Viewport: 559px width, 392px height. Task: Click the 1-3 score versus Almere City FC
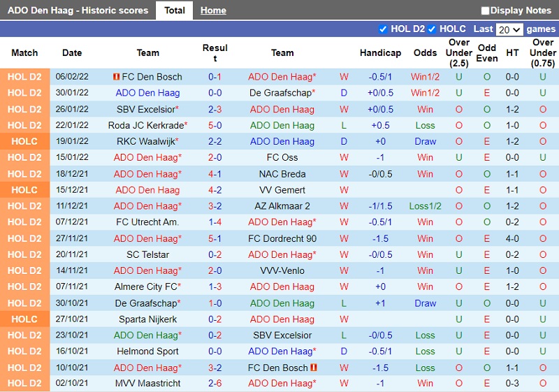click(x=215, y=286)
